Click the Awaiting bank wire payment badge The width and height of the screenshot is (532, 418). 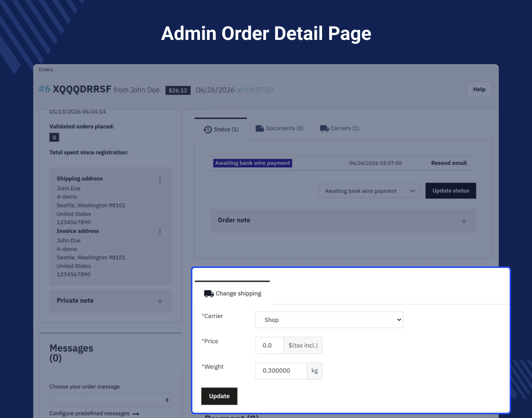click(x=252, y=163)
